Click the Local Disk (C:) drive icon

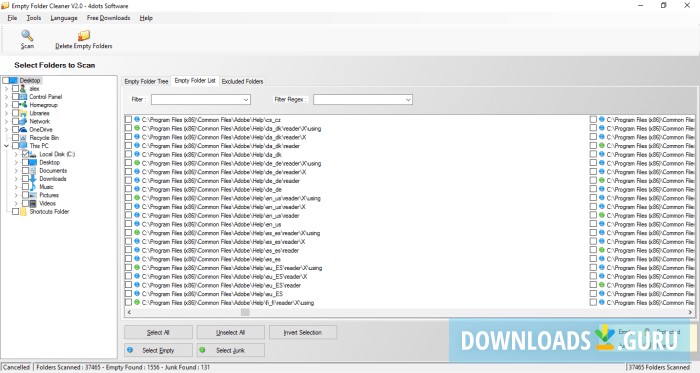pos(33,154)
